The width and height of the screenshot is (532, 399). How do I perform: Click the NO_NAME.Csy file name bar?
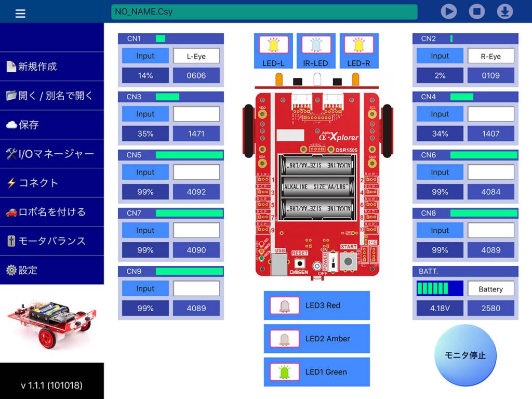264,12
